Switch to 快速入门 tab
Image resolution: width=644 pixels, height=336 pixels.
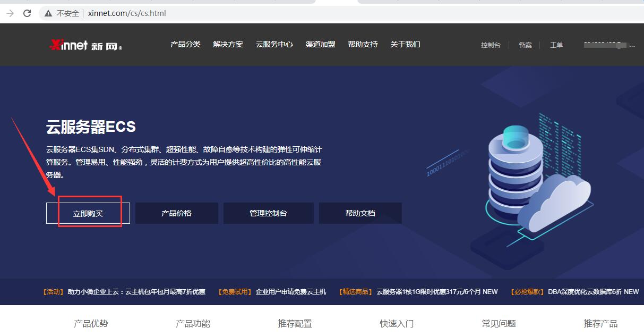click(397, 323)
